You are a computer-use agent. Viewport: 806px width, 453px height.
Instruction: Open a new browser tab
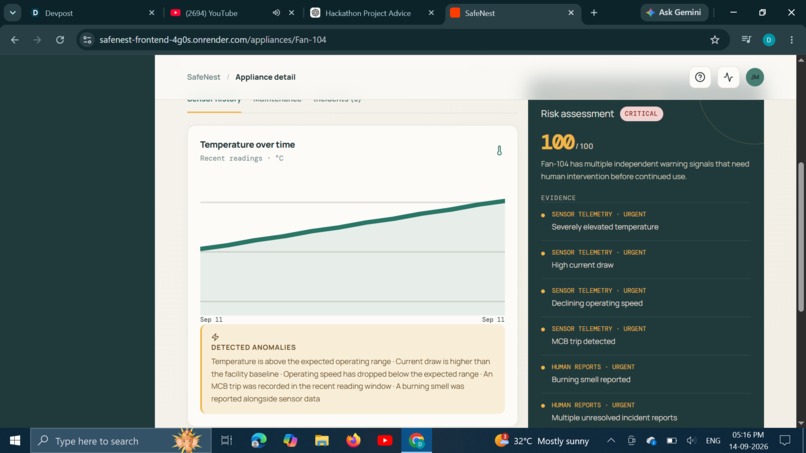coord(594,13)
